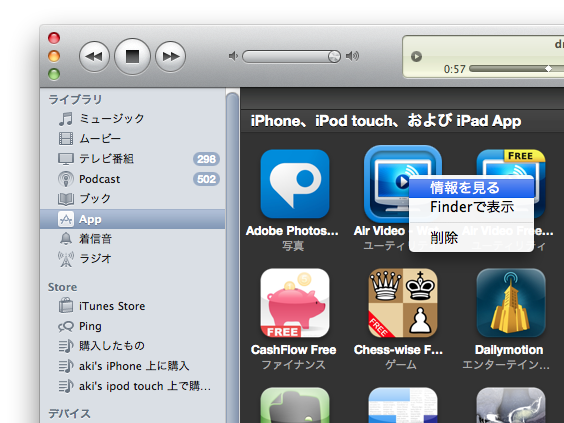Select the green elephant Evernote app icon
The width and height of the screenshot is (564, 423).
click(295, 405)
